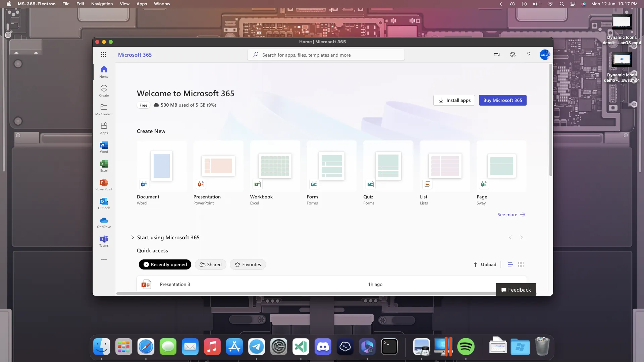The width and height of the screenshot is (644, 362).
Task: Open Outlook in the sidebar
Action: (x=104, y=203)
